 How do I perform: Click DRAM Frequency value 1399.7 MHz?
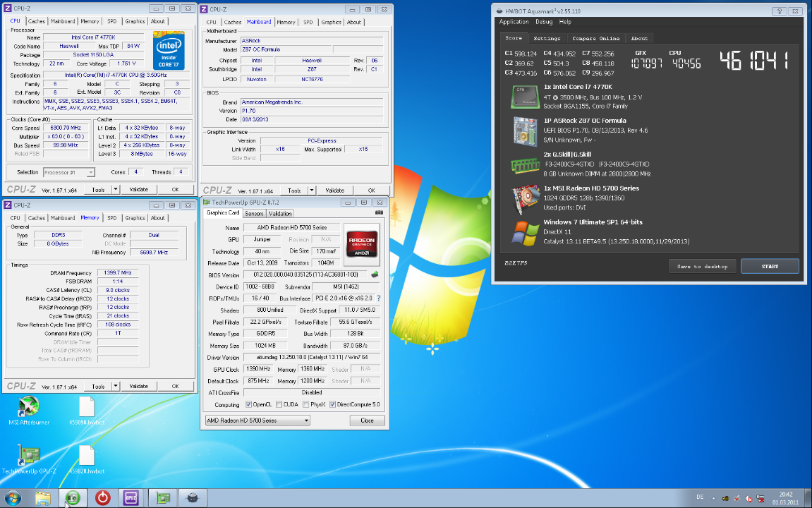coord(118,273)
